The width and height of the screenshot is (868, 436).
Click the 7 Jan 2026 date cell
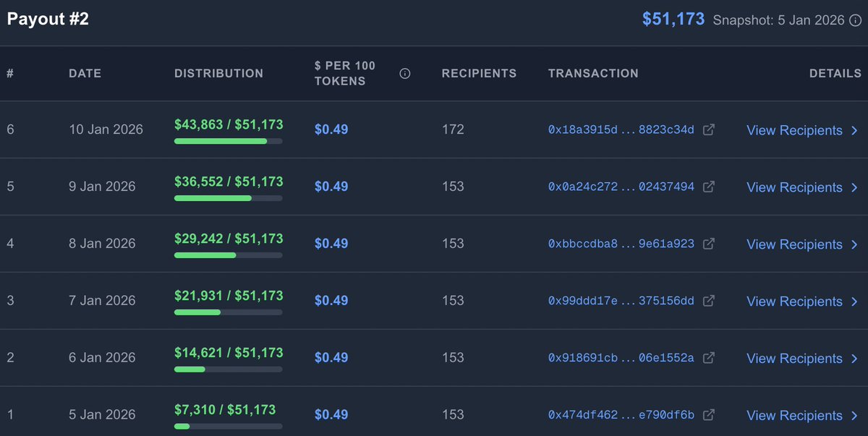tap(102, 301)
